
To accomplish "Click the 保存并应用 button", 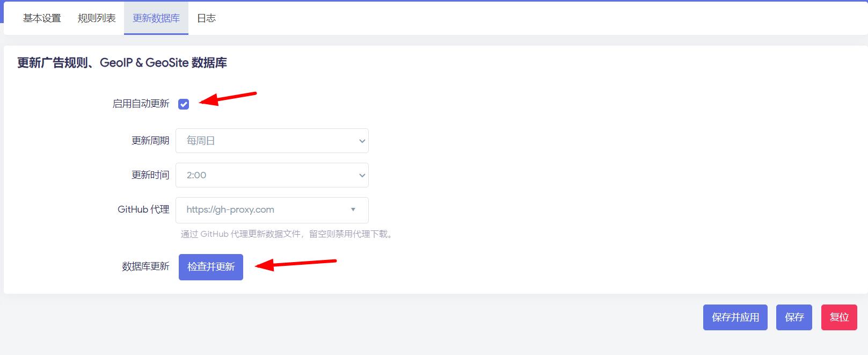I will pyautogui.click(x=735, y=317).
